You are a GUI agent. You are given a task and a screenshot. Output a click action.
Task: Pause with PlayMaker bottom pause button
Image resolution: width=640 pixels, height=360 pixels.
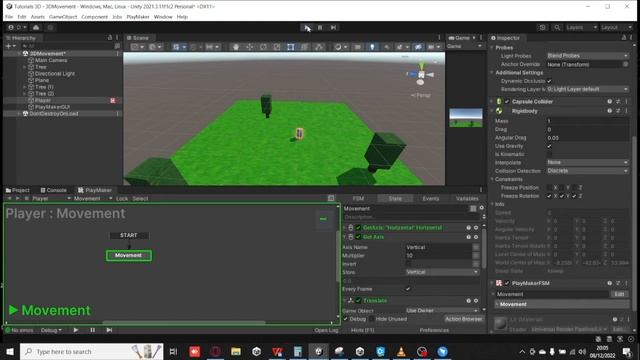pos(93,330)
